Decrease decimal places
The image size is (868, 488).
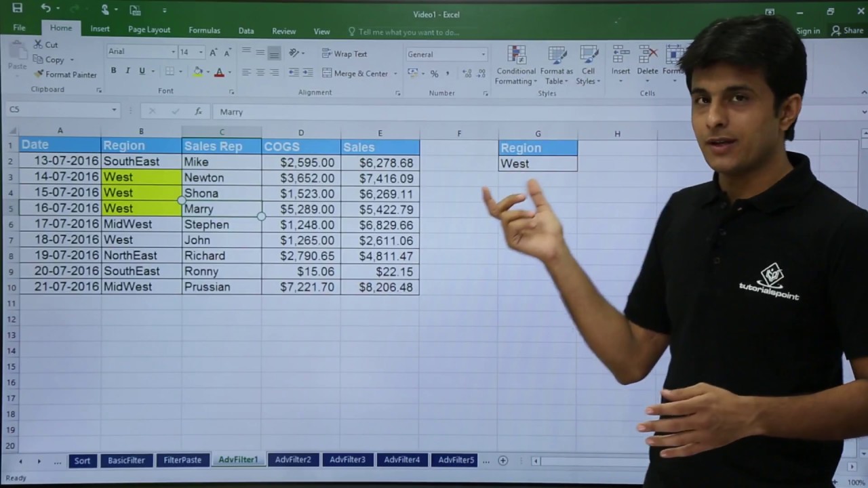[481, 73]
